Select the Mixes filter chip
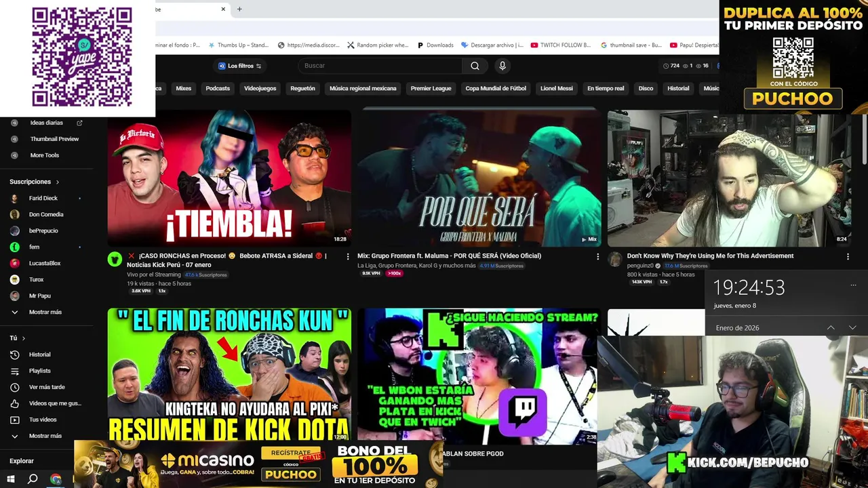The width and height of the screenshot is (868, 488). pos(184,89)
